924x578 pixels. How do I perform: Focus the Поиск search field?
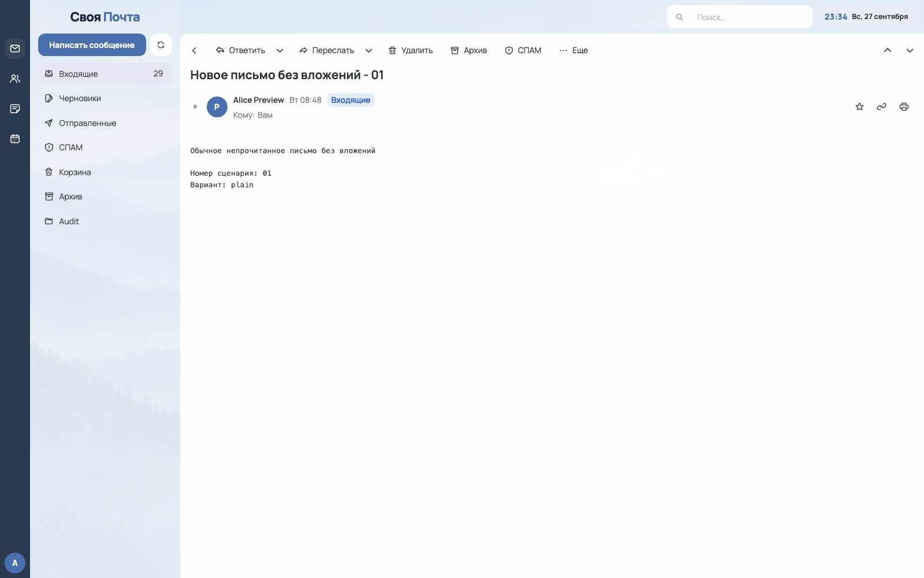click(x=740, y=17)
